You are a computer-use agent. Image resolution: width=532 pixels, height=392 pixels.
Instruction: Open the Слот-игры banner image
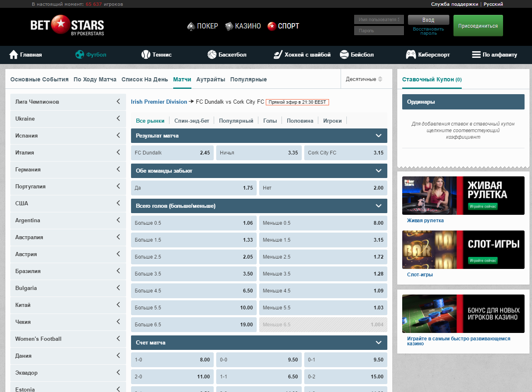tap(463, 249)
